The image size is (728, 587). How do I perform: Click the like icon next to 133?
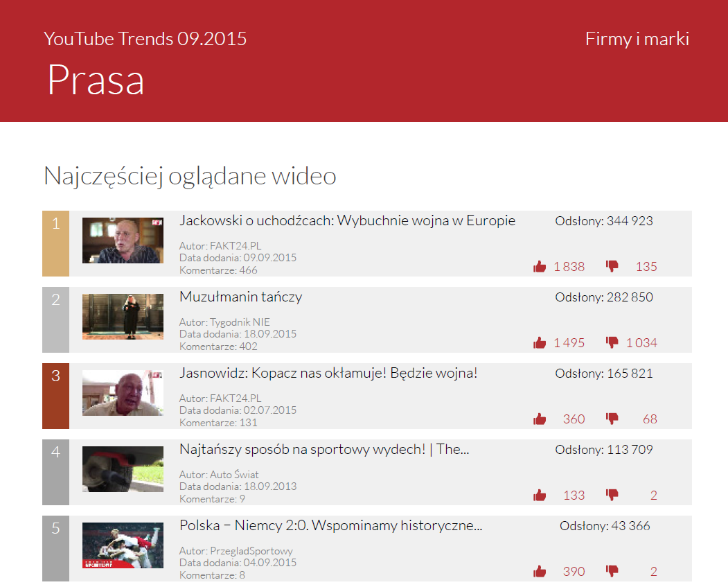pyautogui.click(x=540, y=494)
